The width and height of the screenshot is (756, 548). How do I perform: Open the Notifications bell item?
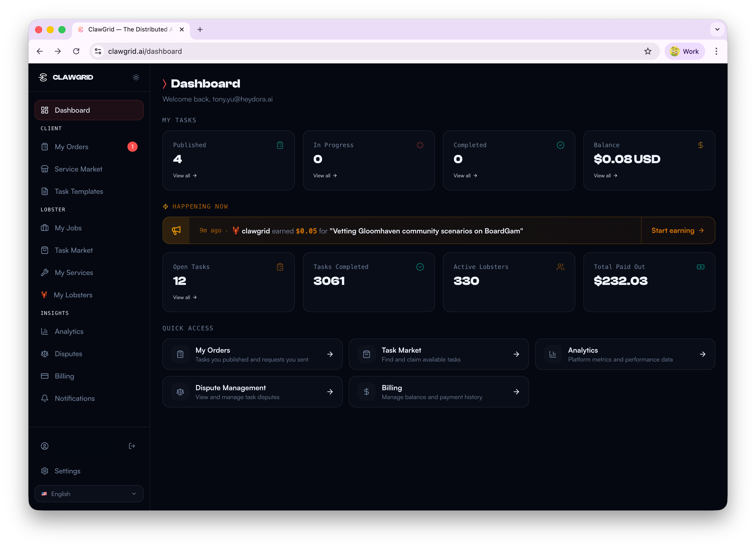click(74, 398)
